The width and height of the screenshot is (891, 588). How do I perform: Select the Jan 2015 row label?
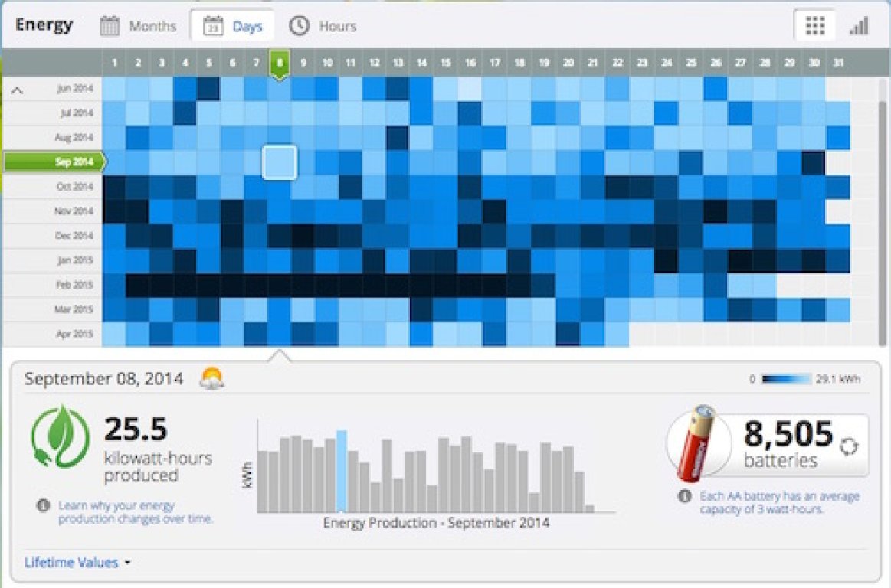pyautogui.click(x=75, y=260)
